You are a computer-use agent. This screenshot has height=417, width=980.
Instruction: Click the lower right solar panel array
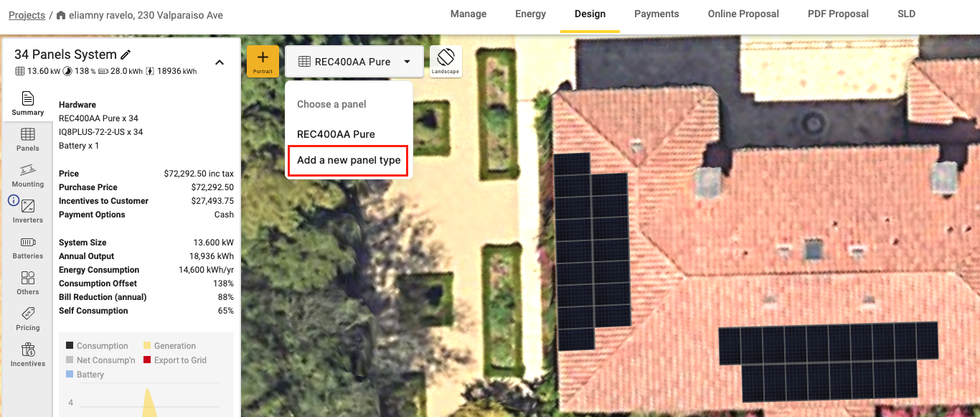tap(829, 360)
